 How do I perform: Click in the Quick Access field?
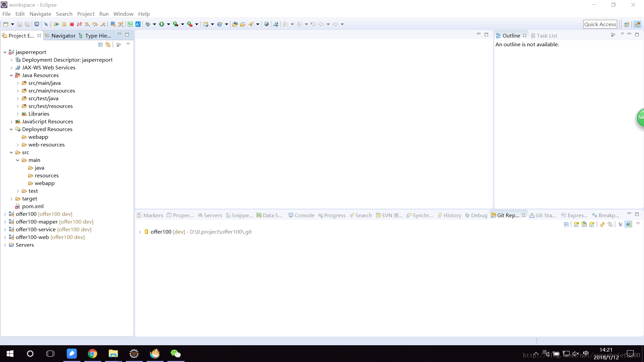pyautogui.click(x=600, y=24)
